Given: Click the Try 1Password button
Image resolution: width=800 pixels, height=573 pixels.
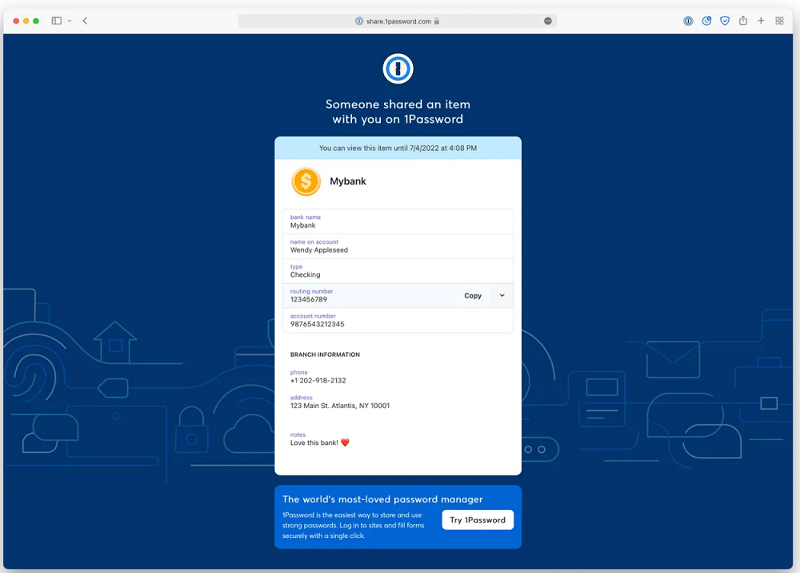Looking at the screenshot, I should pyautogui.click(x=478, y=520).
